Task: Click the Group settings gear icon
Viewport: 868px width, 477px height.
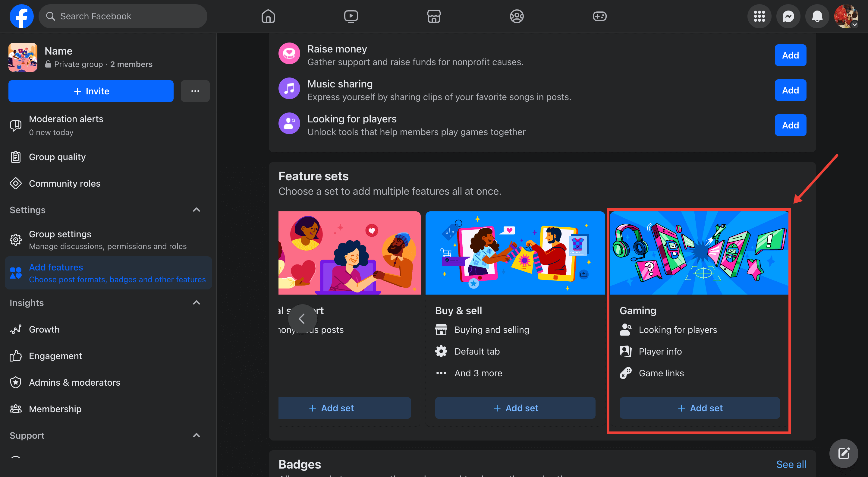Action: click(x=16, y=239)
